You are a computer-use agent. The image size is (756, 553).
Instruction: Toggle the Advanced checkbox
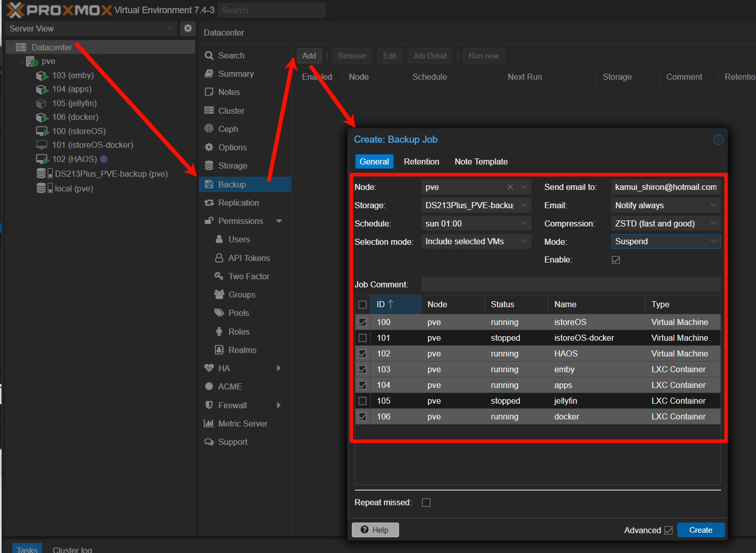click(669, 530)
